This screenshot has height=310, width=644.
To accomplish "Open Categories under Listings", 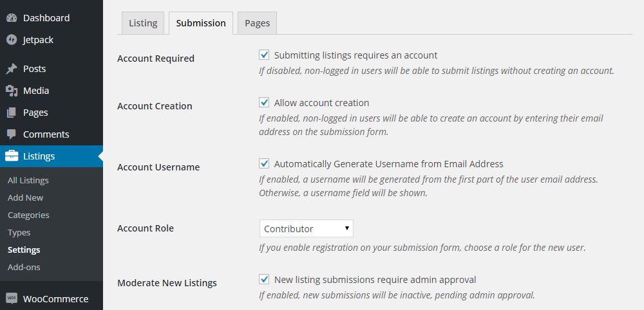I will (28, 215).
